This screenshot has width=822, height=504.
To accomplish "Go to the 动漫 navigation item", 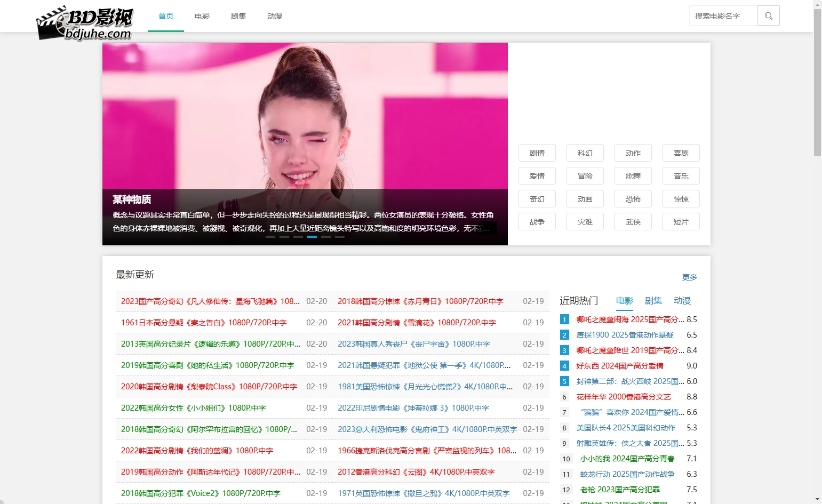I will point(275,16).
